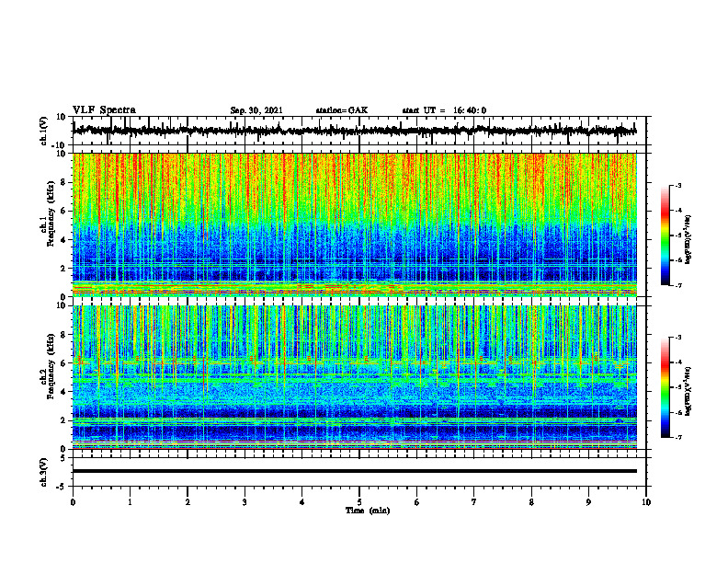Click the '8' minute tick label

(531, 502)
